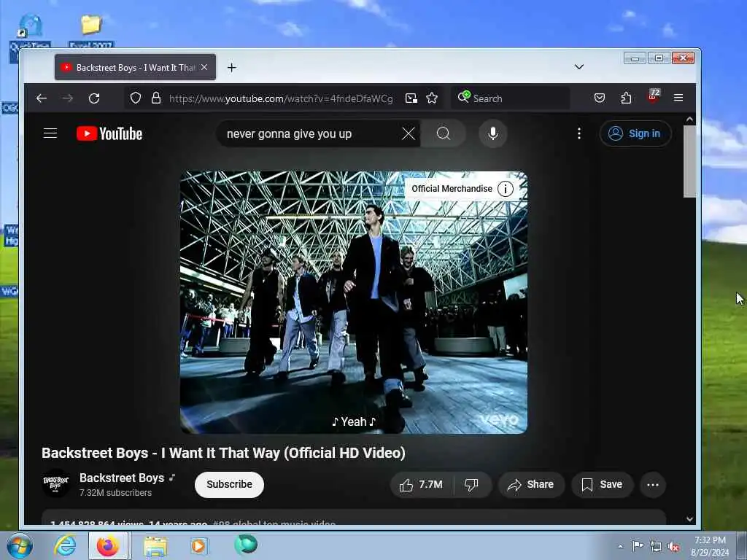Click the taskbar clock showing 7:32 PM
This screenshot has width=747, height=560.
click(x=710, y=546)
